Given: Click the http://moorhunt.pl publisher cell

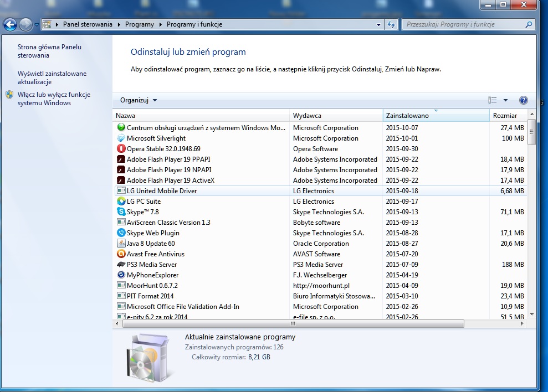Looking at the screenshot, I should click(321, 286).
